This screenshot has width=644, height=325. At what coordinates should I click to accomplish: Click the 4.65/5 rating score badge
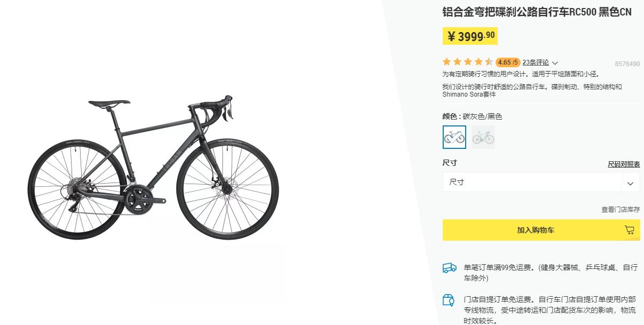coord(508,62)
